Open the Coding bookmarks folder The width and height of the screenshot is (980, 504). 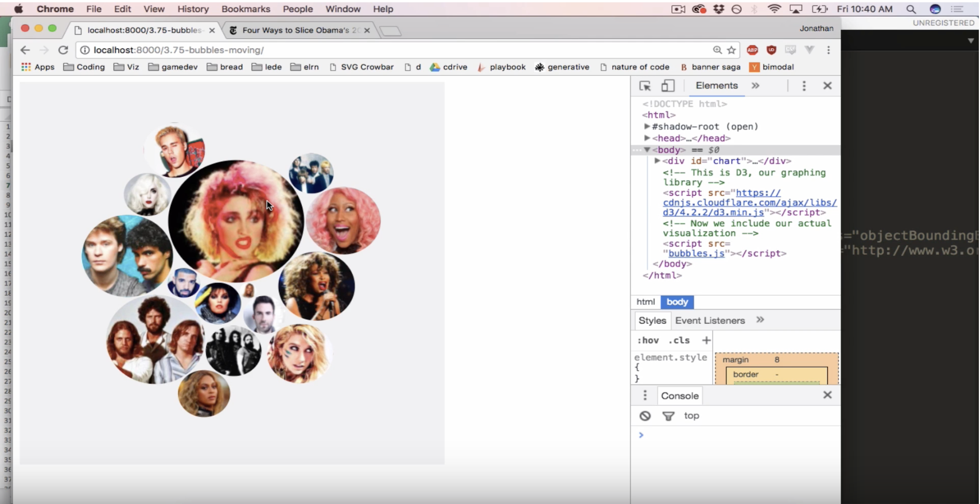click(x=84, y=67)
